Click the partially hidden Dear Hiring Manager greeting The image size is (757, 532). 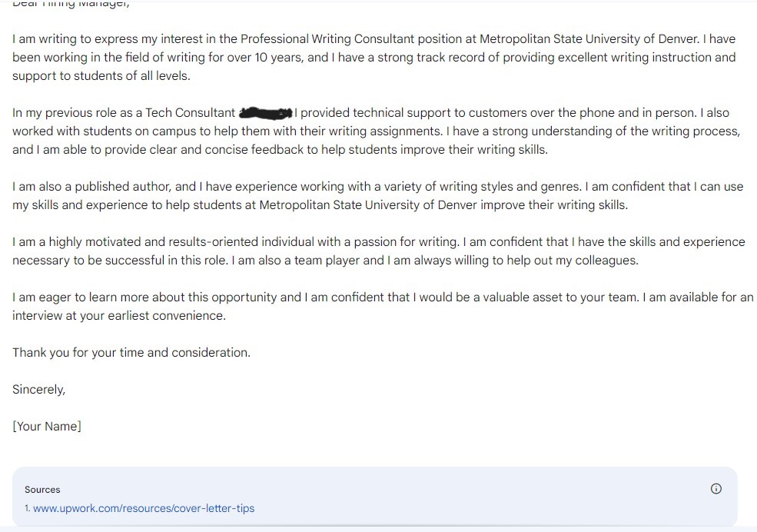tap(71, 4)
